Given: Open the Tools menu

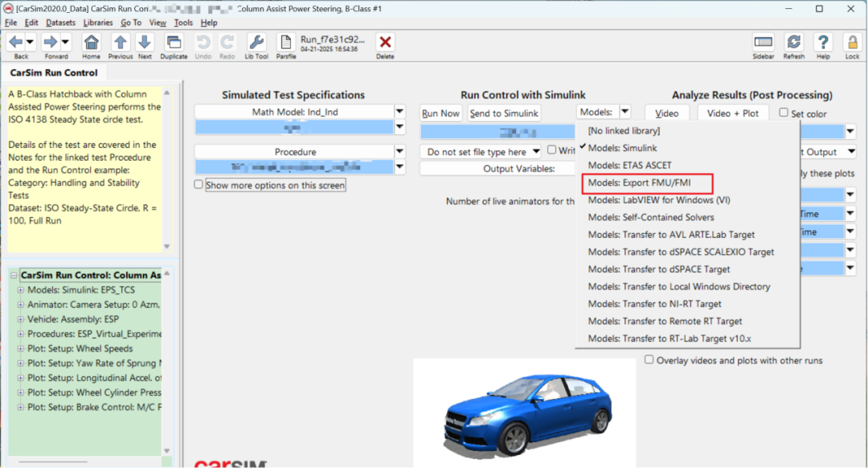Looking at the screenshot, I should [183, 23].
